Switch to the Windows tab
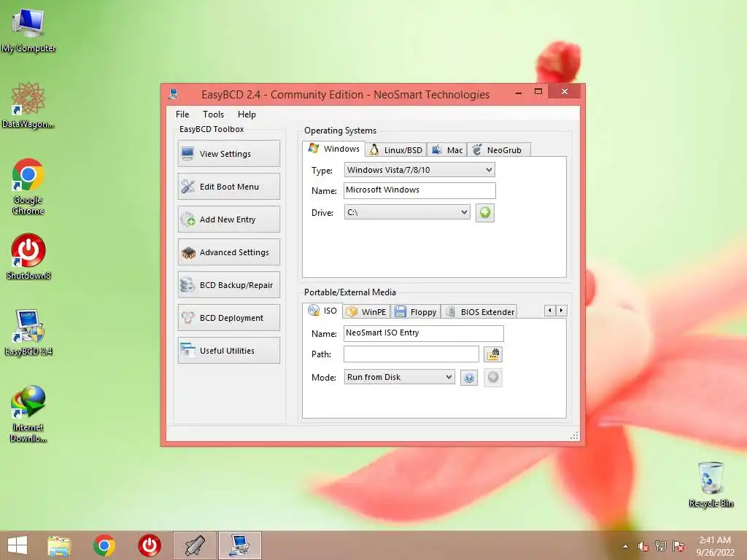This screenshot has height=560, width=747. click(334, 149)
